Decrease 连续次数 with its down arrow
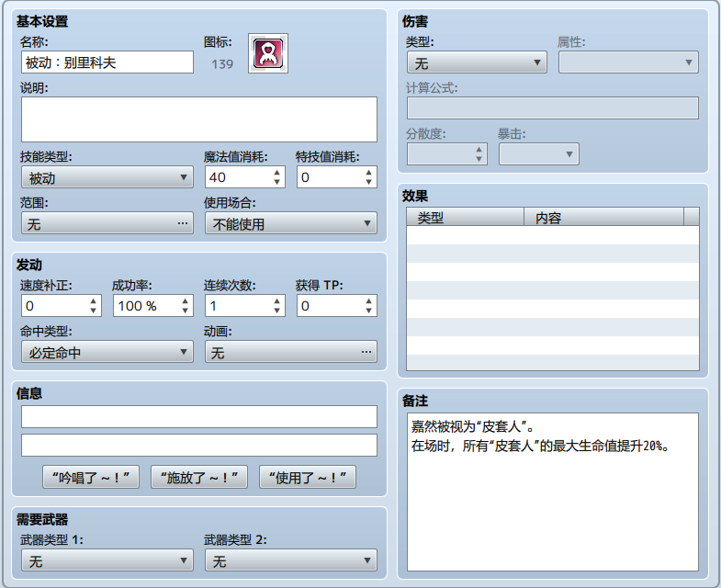The width and height of the screenshot is (721, 588). click(276, 311)
